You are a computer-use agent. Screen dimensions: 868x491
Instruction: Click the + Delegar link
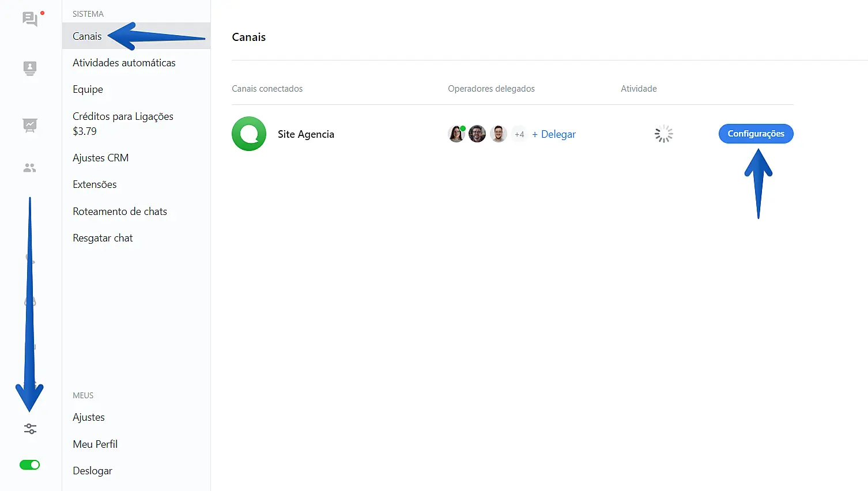point(554,134)
